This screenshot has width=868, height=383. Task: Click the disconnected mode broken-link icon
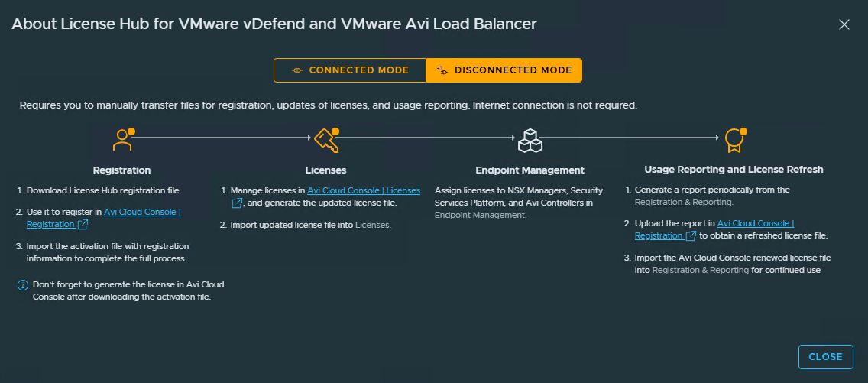point(442,70)
